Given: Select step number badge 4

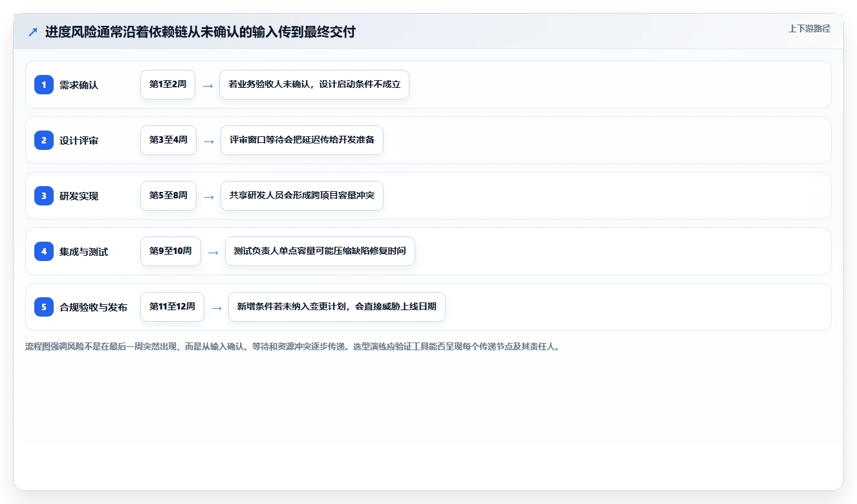Looking at the screenshot, I should [44, 251].
